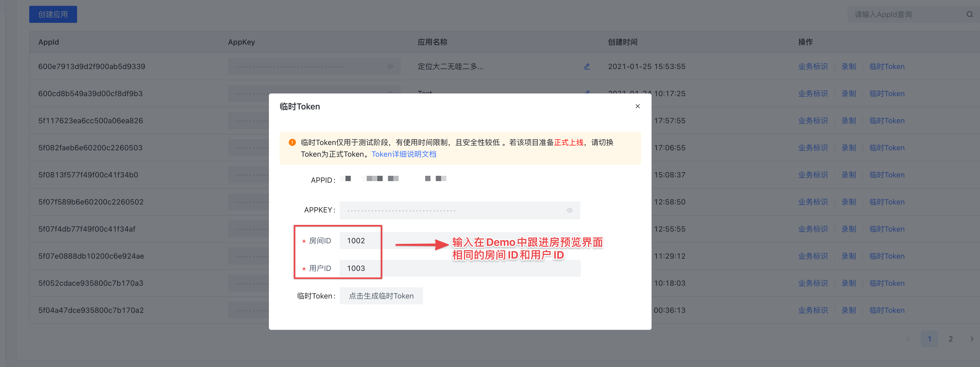
Task: Click the AppKey column header
Action: (241, 42)
